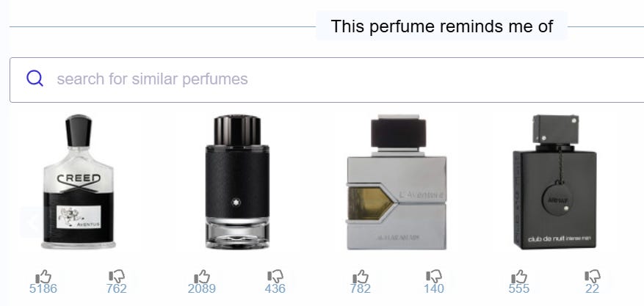
Task: Thumbs down Armaf Club de Nuit
Action: point(593,277)
